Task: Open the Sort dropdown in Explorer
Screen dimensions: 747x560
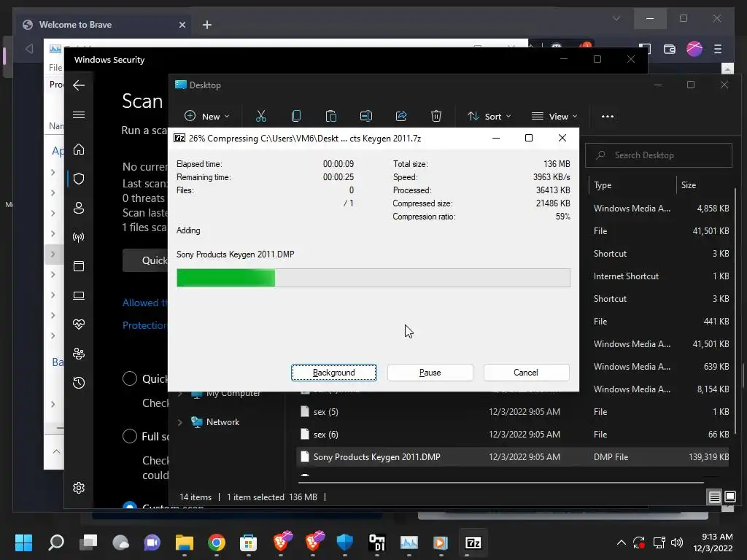Action: point(489,116)
